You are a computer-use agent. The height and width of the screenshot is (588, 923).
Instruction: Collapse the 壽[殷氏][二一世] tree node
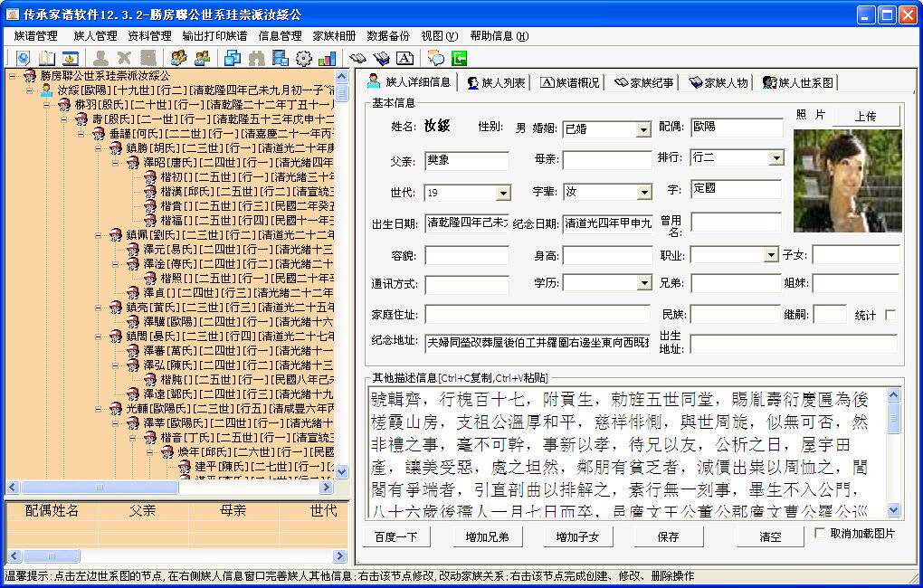(x=64, y=119)
